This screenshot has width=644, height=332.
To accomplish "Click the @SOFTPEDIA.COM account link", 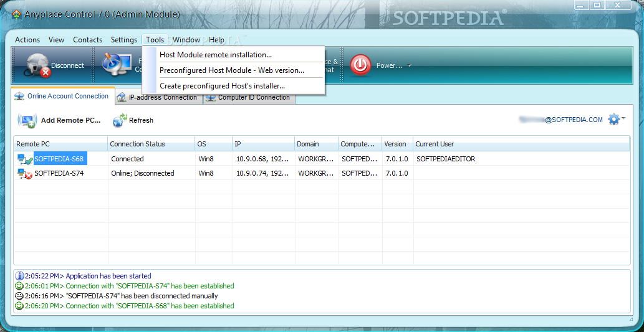I will tap(574, 120).
